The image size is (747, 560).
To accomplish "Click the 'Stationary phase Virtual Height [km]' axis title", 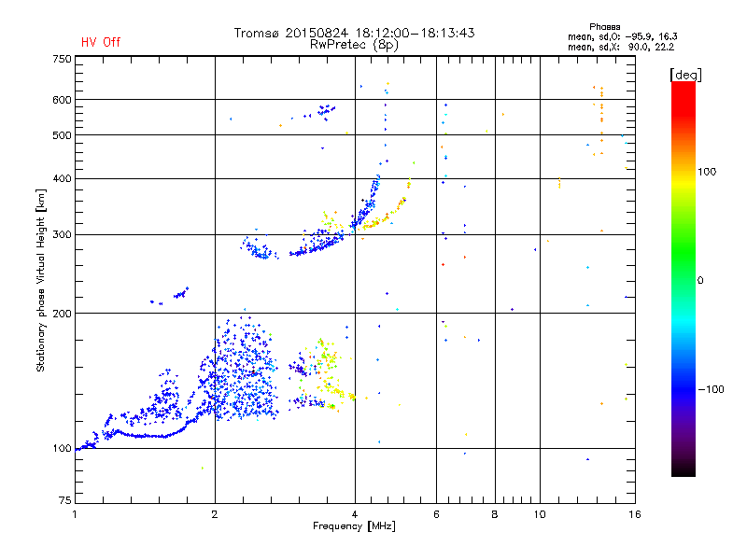I will click(x=41, y=280).
